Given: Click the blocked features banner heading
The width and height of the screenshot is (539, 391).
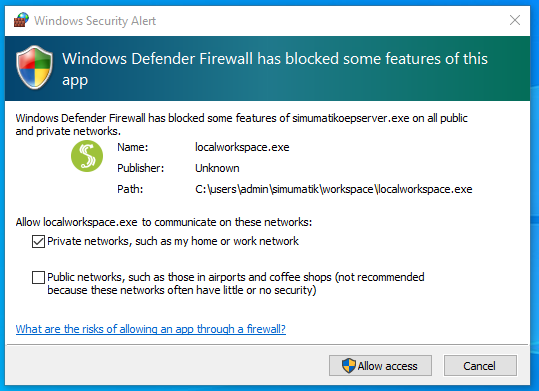Looking at the screenshot, I should pyautogui.click(x=275, y=69).
